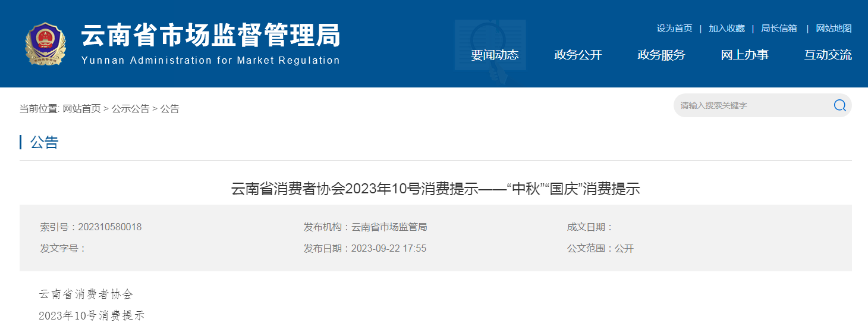This screenshot has height=329, width=868.
Task: Open the 要闻动态 menu
Action: point(495,55)
